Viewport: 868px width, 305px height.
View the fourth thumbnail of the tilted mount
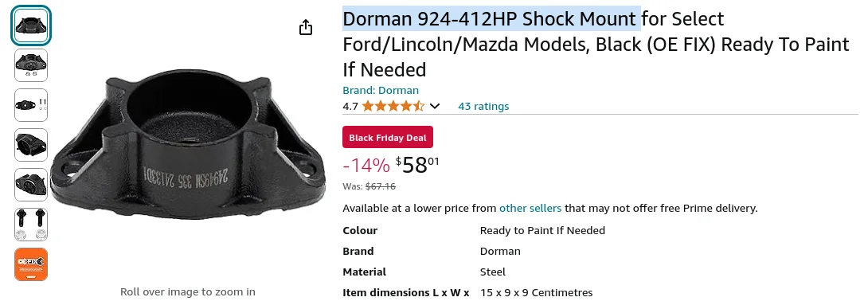pyautogui.click(x=31, y=145)
